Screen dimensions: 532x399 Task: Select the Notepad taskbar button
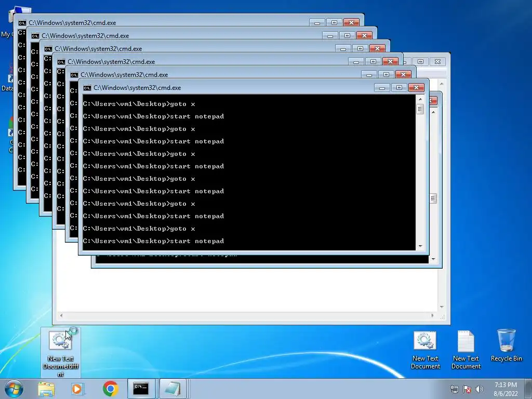pyautogui.click(x=173, y=389)
